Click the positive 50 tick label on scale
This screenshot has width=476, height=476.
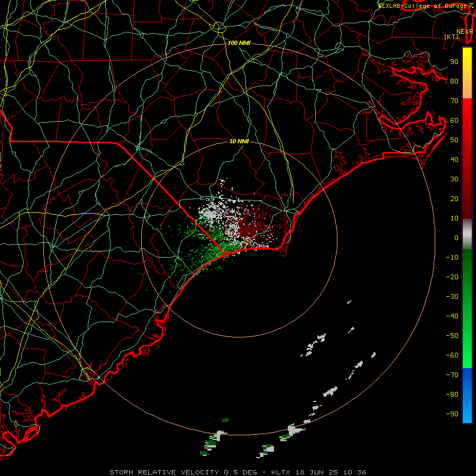click(x=454, y=140)
